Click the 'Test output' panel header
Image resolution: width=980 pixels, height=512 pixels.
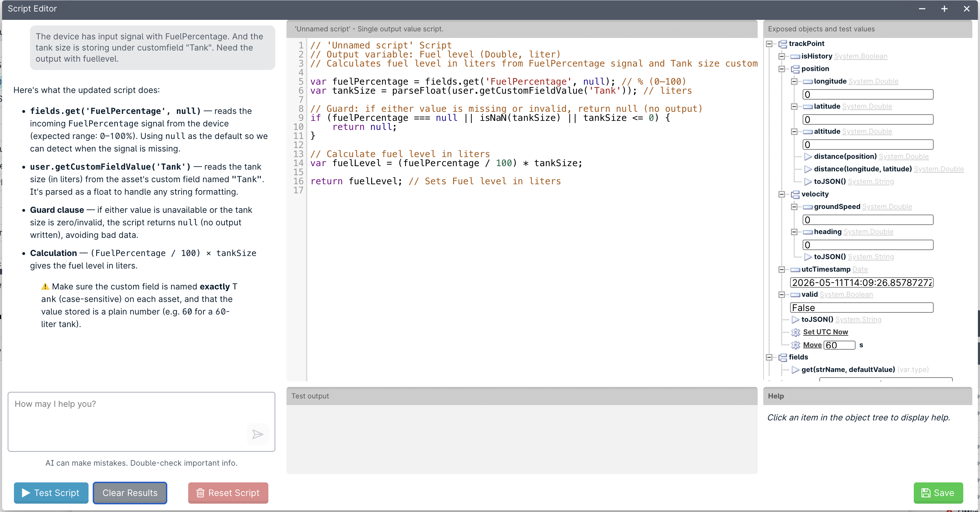[x=522, y=396]
